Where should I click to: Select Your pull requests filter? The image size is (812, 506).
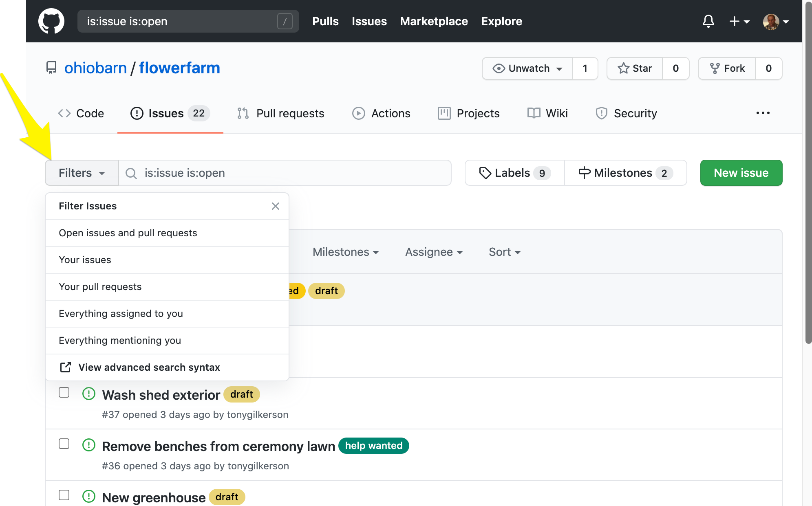pos(167,287)
